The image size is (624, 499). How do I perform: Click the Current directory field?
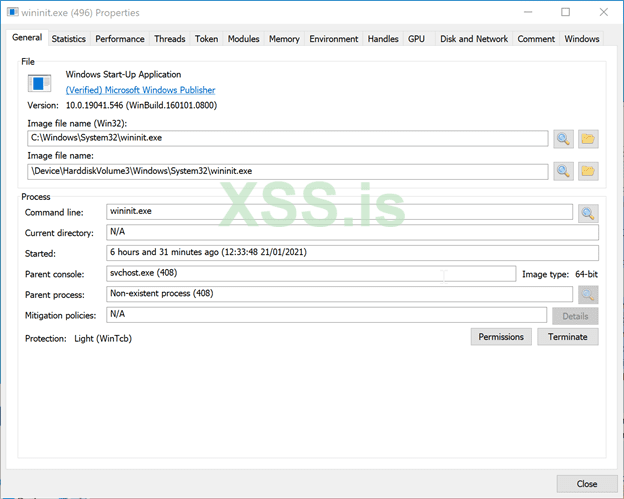(352, 232)
